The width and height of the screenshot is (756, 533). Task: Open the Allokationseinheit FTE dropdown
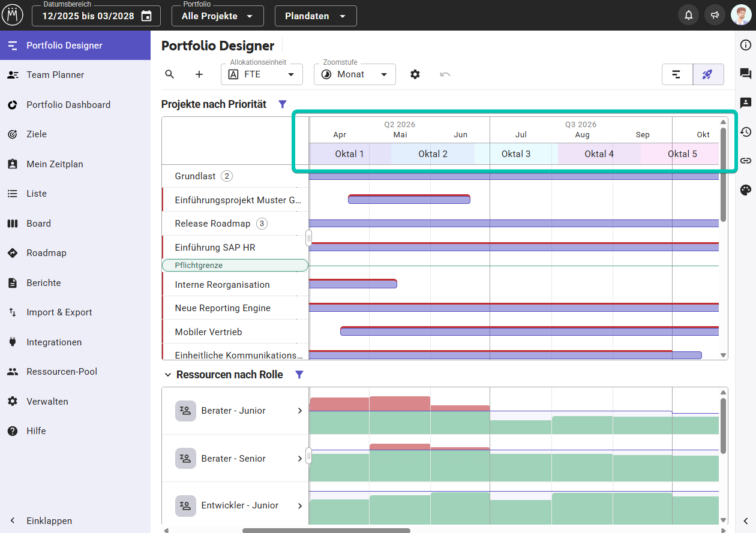(262, 74)
